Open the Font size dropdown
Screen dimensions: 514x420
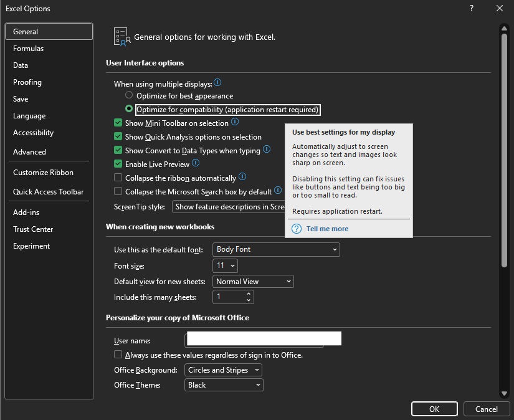[225, 265]
